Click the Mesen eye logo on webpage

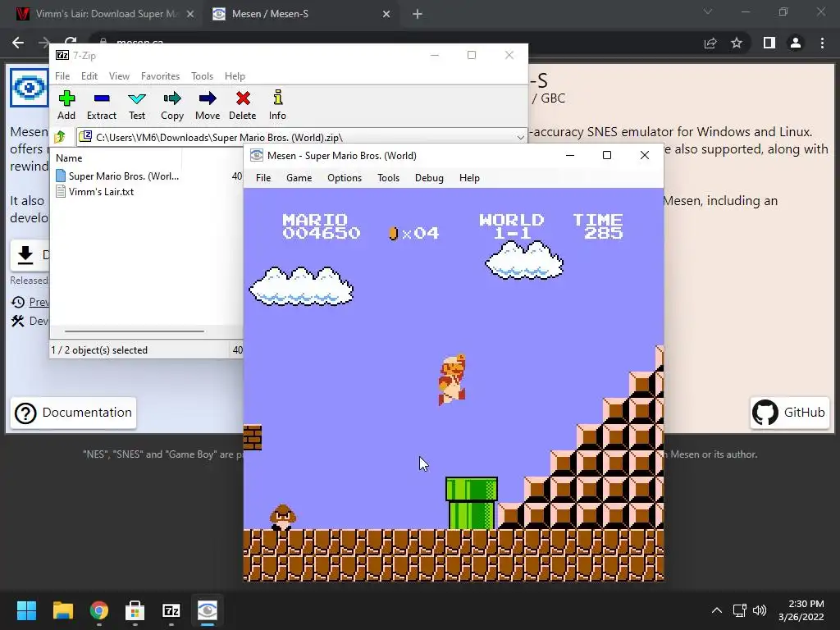(29, 87)
